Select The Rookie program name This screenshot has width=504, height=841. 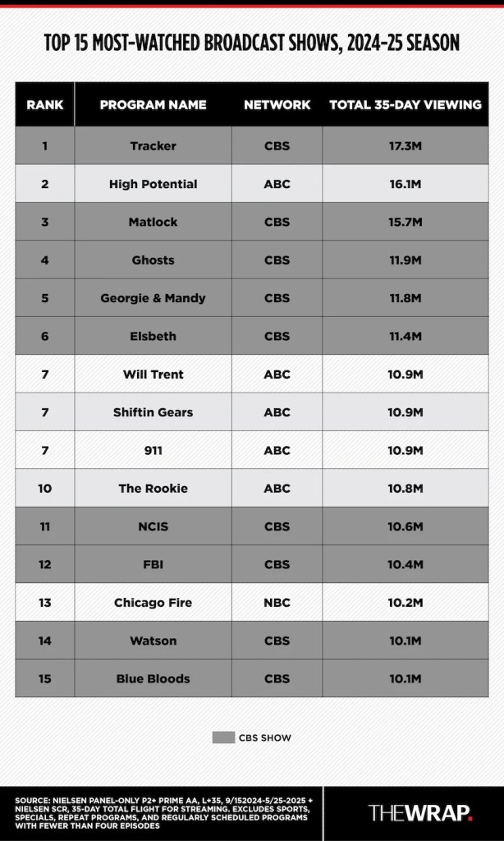coord(153,488)
